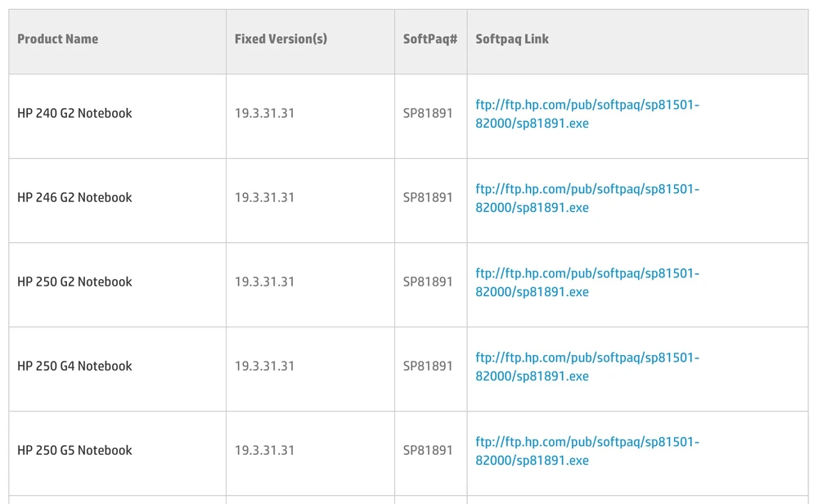Click SP81891 in the HP 246 G2 row

coord(428,198)
